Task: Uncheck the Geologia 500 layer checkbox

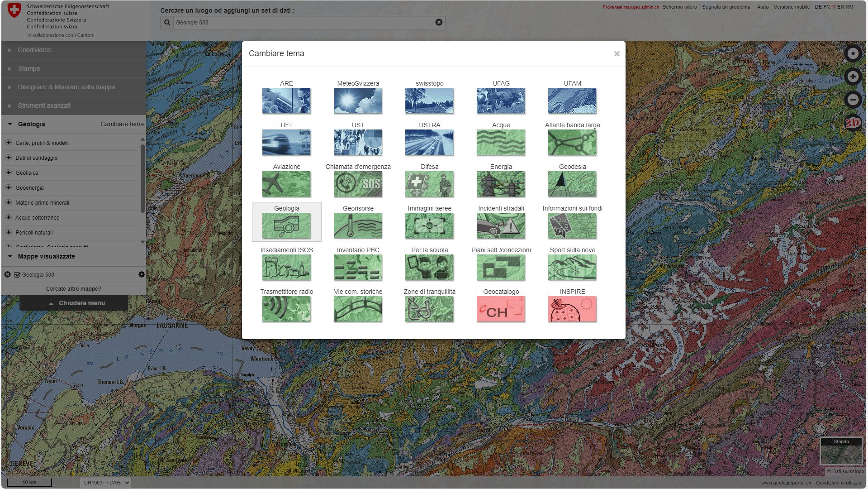Action: pyautogui.click(x=18, y=275)
